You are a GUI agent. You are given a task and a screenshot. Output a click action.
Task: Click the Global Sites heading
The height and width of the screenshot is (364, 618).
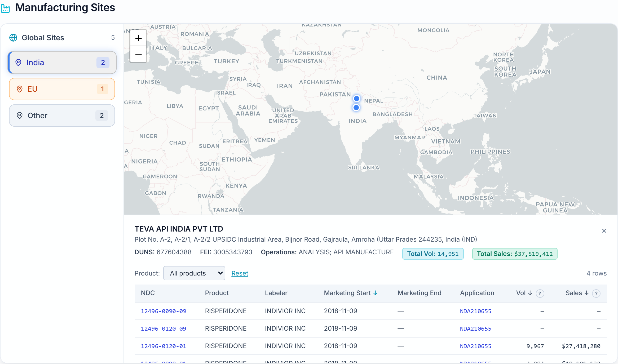coord(43,38)
